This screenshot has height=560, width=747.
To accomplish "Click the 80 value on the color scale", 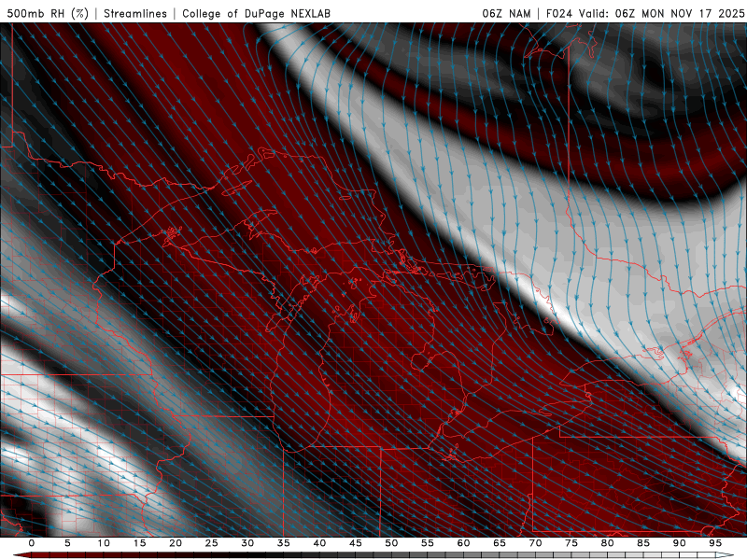I will pyautogui.click(x=608, y=543).
